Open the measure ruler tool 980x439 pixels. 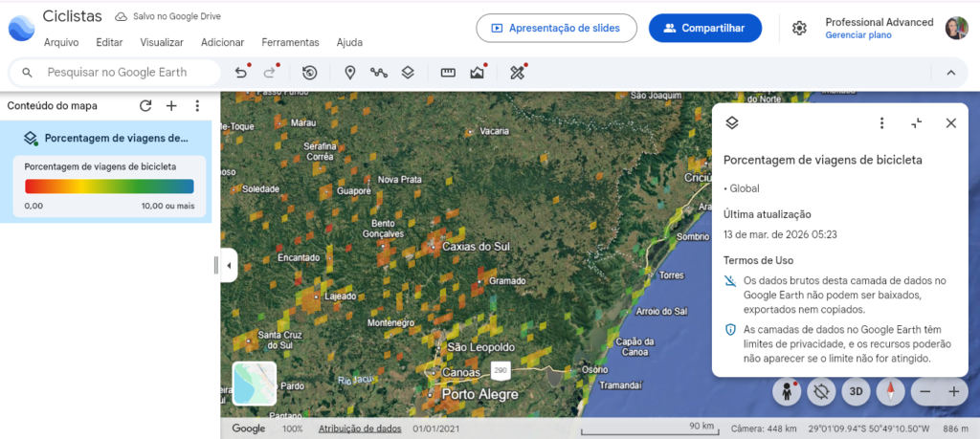pyautogui.click(x=448, y=73)
